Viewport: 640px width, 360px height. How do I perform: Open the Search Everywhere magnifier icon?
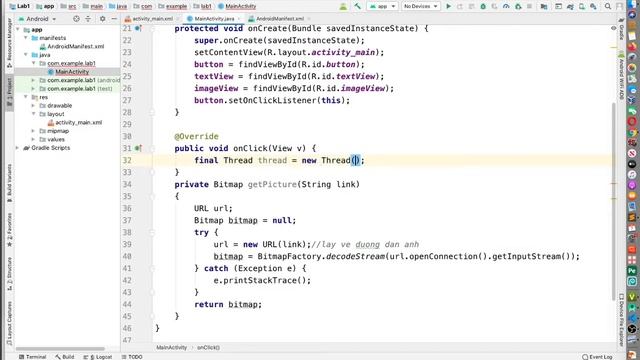(608, 6)
